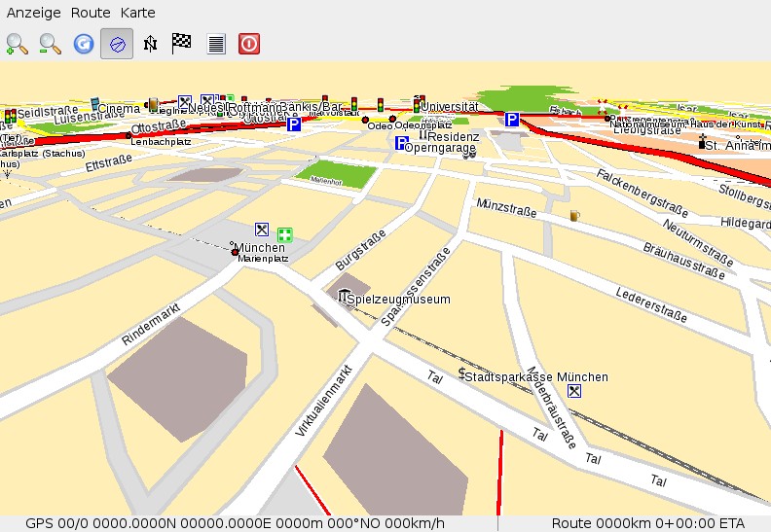Screen dimensions: 771x532
Task: Click the beer mug icon near Münzstraße
Action: [x=576, y=215]
